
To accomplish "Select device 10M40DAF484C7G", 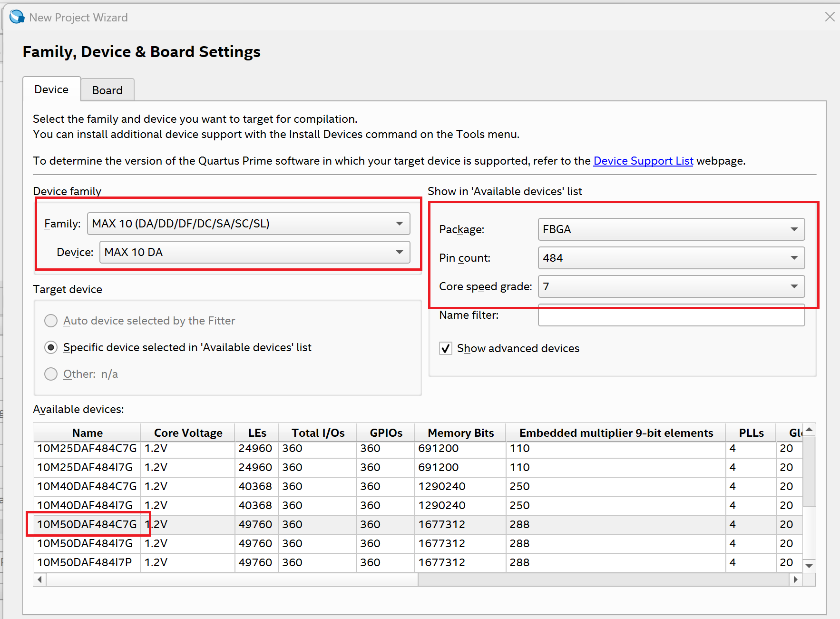I will [x=87, y=486].
